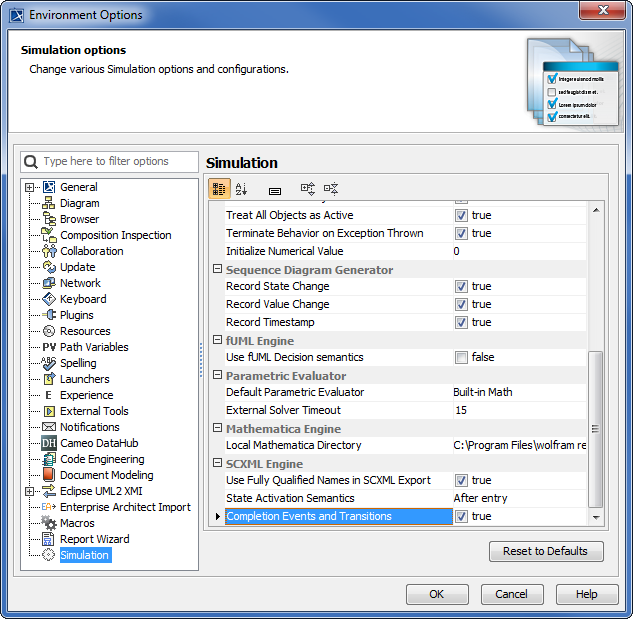633x619 pixels.
Task: Click the scroll down arrow of properties list
Action: [596, 517]
